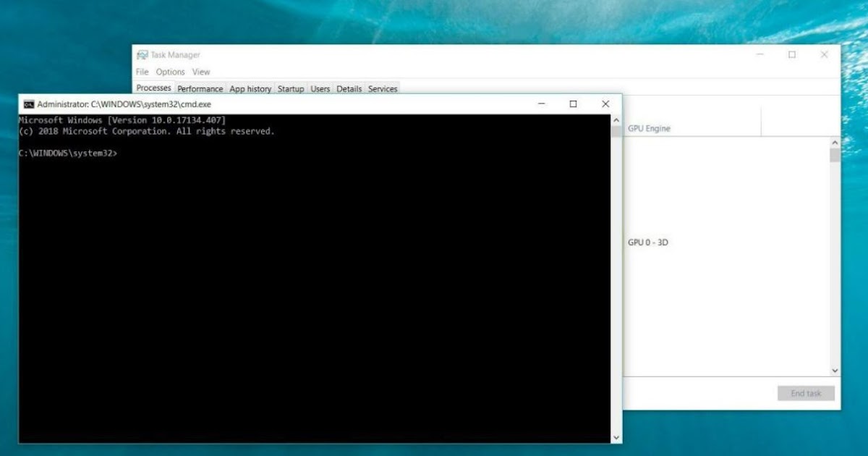Close the Command Prompt window
The image size is (868, 456).
pos(605,104)
